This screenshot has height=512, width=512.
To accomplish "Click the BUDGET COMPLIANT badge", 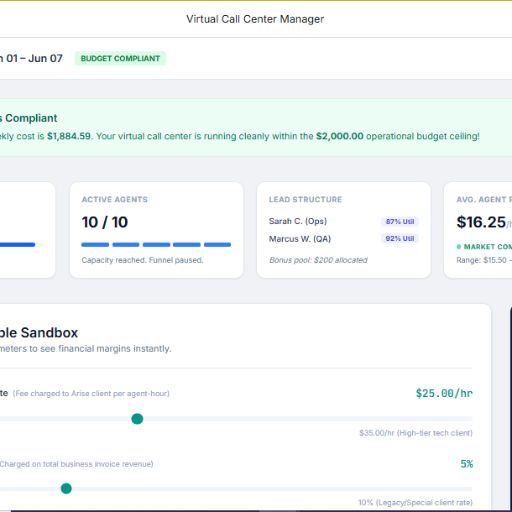I will (120, 58).
